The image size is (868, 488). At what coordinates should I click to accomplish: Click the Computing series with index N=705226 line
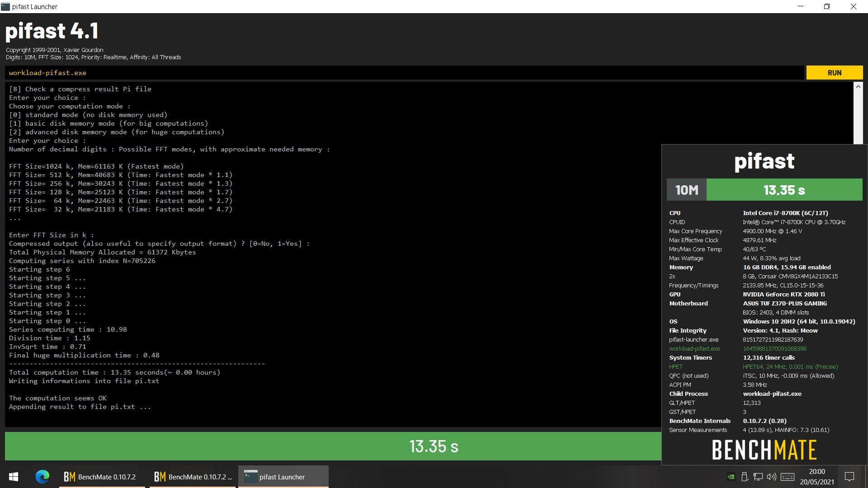(82, 261)
